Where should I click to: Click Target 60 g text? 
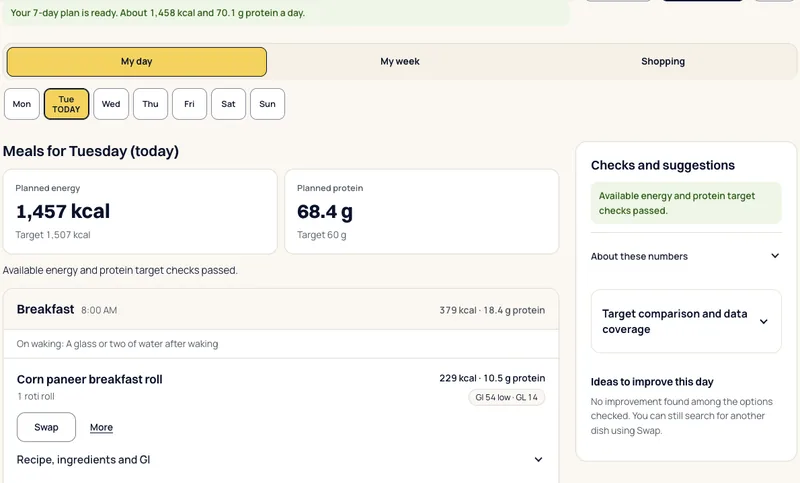(322, 235)
